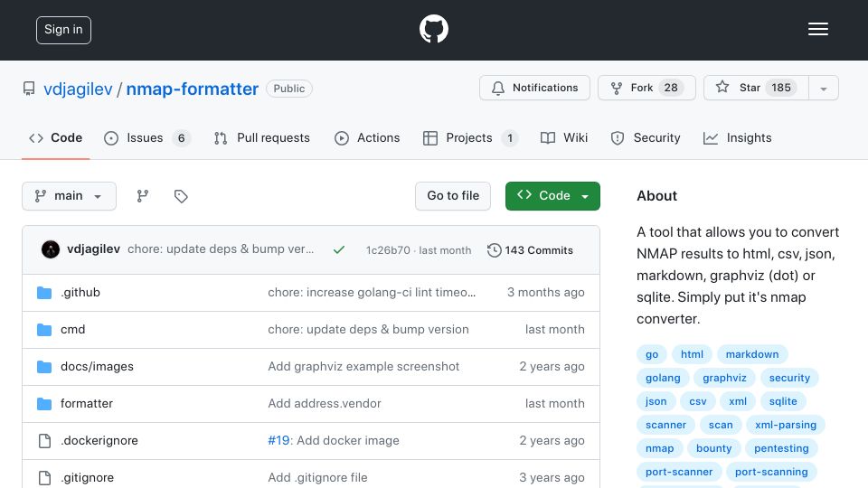Click the .dockerignore file icon
This screenshot has height=488, width=868.
coord(44,441)
